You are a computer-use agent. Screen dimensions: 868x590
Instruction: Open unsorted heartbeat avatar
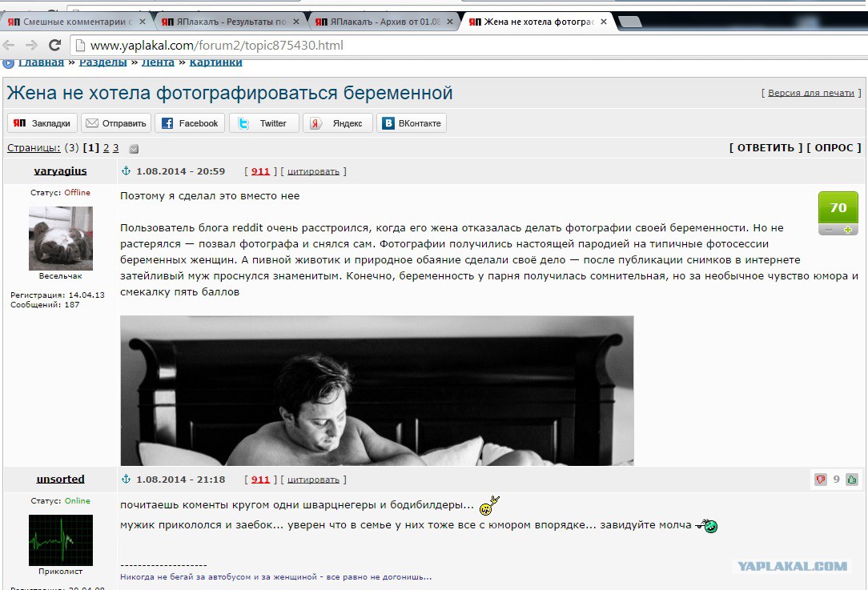click(x=60, y=540)
